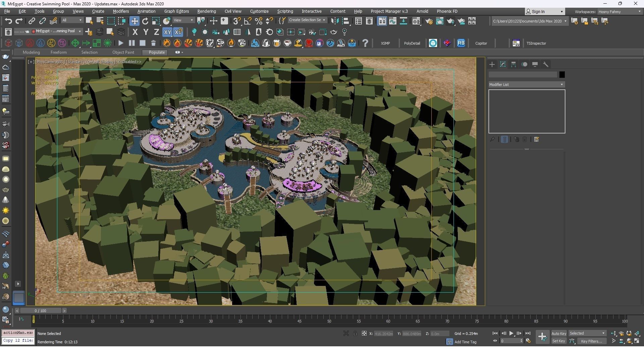Switch to the Freeform ribbon tab
Viewport: 644px width, 349px height.
(x=58, y=52)
